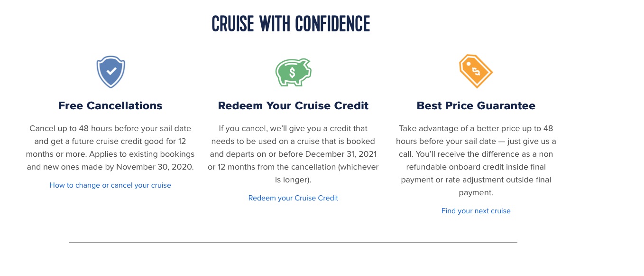Click the blue shield checkmark icon
Viewport: 644px width, 276px height.
[x=110, y=72]
